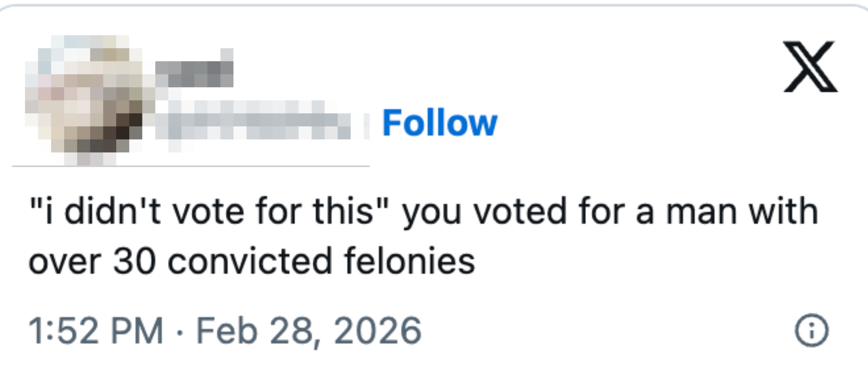Click the separator line under the author header
The width and height of the screenshot is (868, 379).
coord(191,166)
